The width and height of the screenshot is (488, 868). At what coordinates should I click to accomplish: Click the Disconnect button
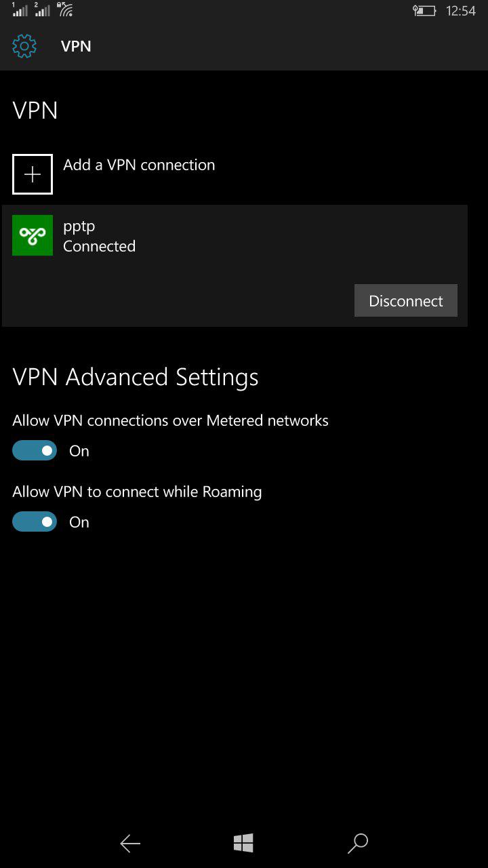coord(405,300)
